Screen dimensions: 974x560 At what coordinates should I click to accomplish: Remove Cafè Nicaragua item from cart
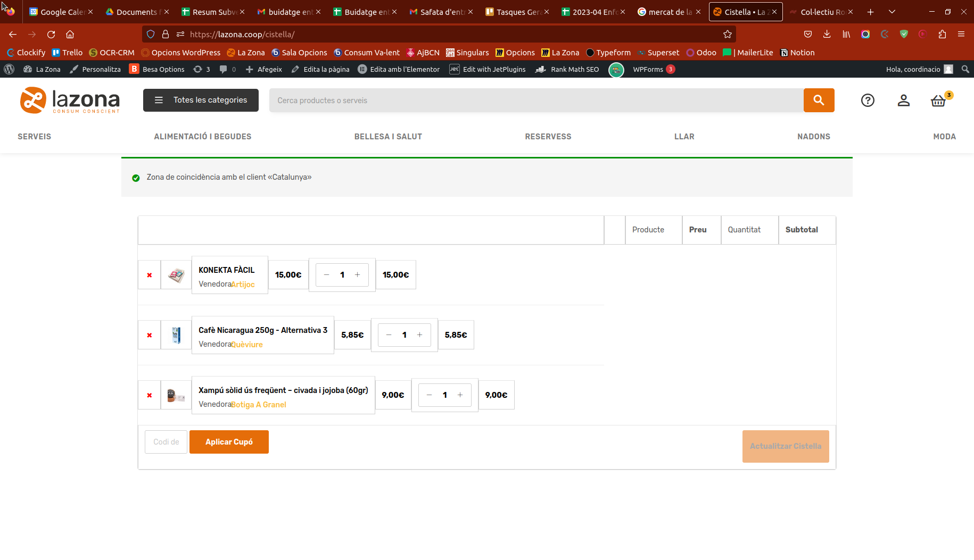150,335
